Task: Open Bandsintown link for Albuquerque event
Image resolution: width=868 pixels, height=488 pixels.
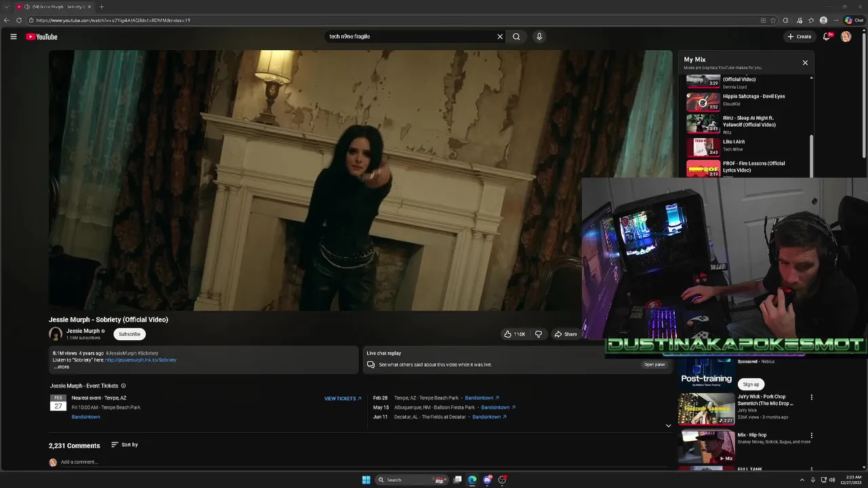Action: 498,407
